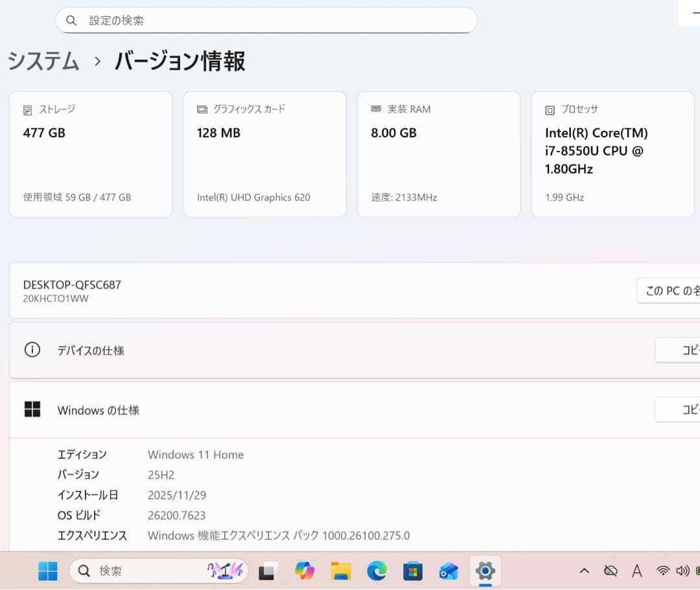Navigate back via the システム breadcrumb
Viewport: 700px width, 590px height.
tap(42, 61)
